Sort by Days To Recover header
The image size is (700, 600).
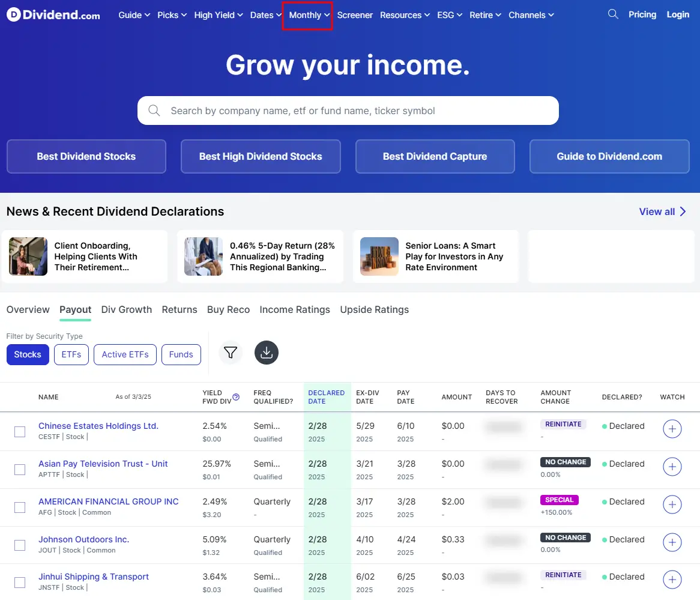502,397
